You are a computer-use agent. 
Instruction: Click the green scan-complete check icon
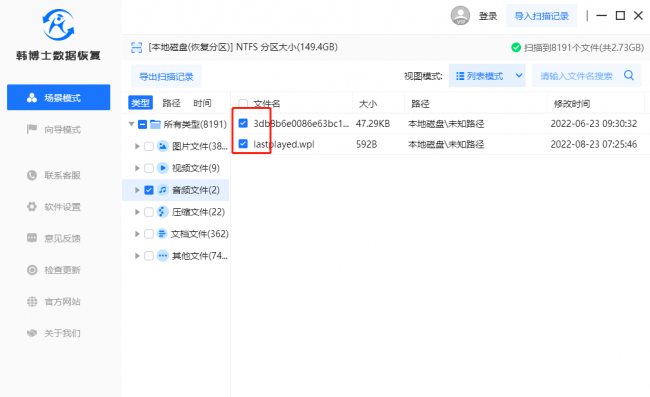[x=516, y=47]
